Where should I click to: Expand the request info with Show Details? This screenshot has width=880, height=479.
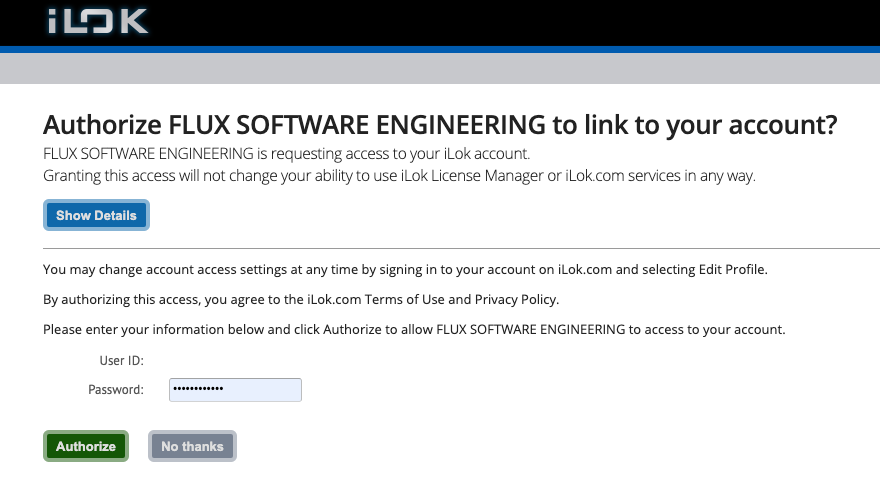click(97, 215)
